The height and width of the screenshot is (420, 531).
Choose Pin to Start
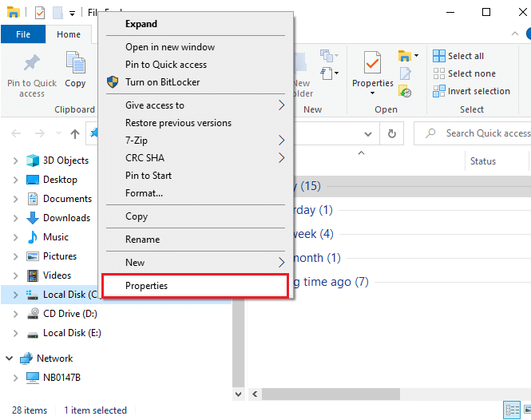coord(196,176)
